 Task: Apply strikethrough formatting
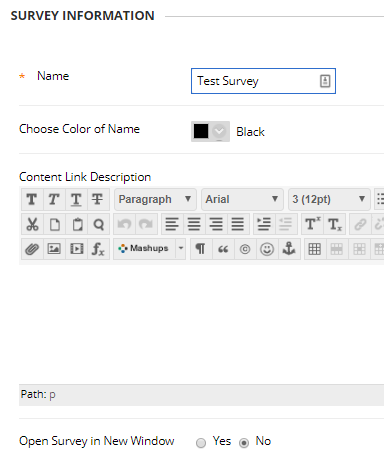click(98, 199)
